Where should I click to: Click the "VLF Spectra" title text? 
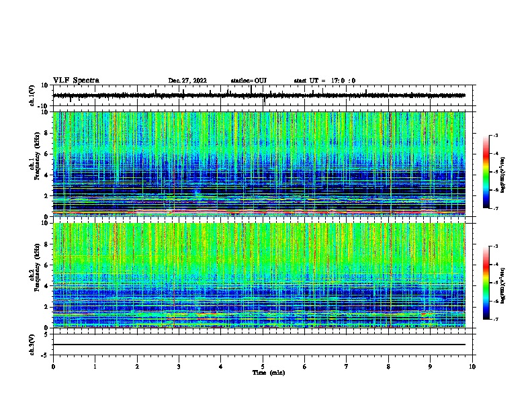76,81
